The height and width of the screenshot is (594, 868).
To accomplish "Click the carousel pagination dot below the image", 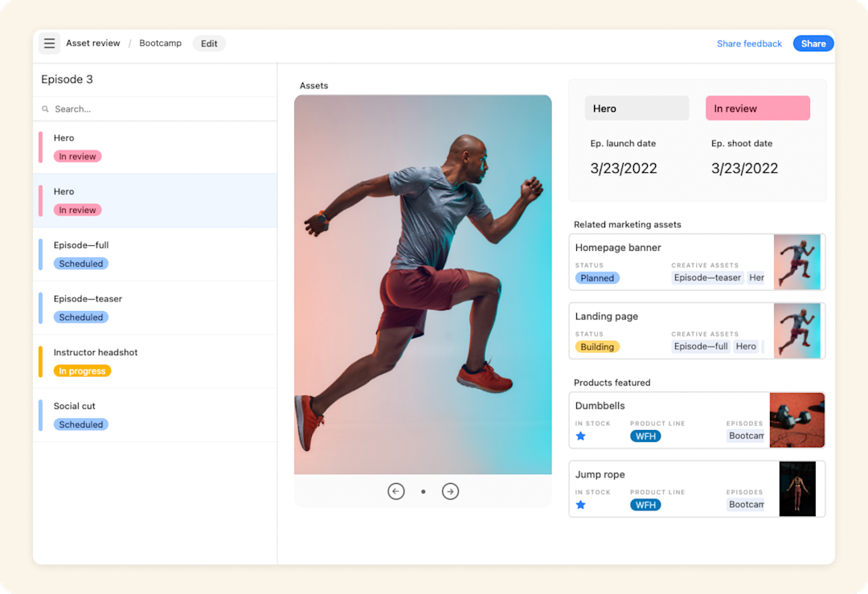I will pyautogui.click(x=424, y=491).
